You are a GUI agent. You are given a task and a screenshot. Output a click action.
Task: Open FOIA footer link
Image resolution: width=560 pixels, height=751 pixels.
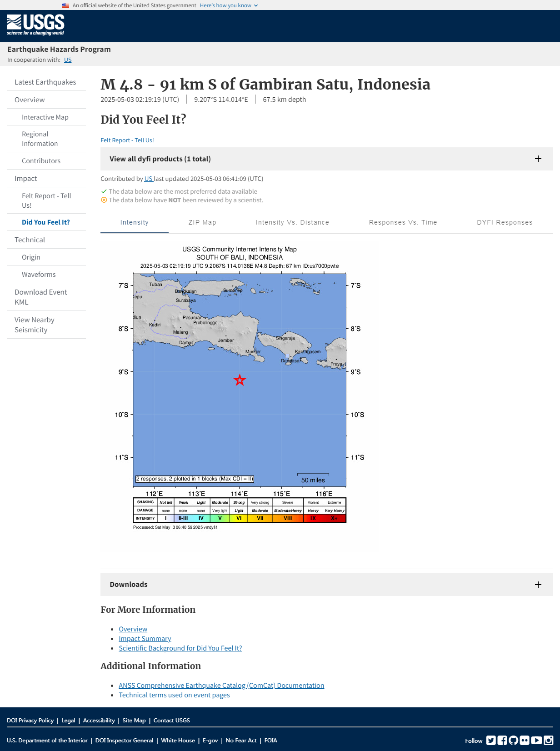(x=271, y=740)
